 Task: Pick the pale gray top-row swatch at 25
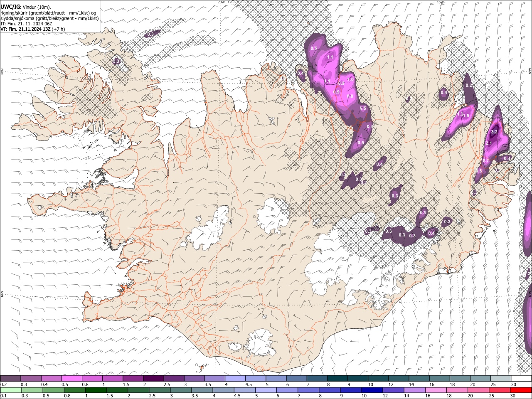click(501, 379)
